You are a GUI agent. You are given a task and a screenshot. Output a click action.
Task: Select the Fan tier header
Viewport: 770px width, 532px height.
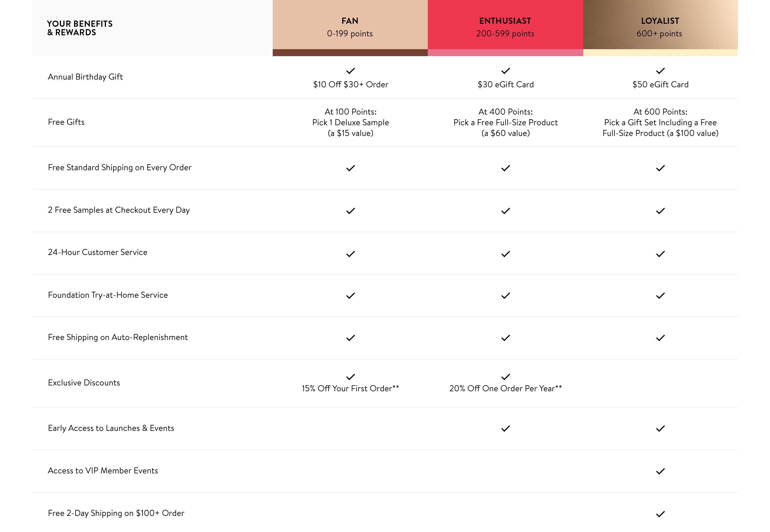click(x=350, y=27)
